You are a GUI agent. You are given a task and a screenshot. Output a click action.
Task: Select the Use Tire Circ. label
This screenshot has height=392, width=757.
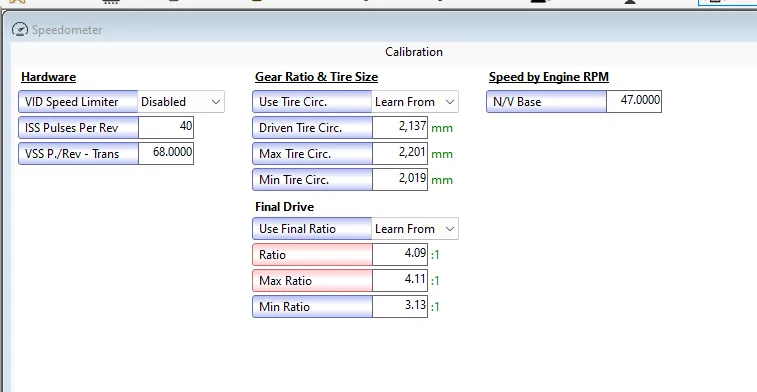(312, 102)
